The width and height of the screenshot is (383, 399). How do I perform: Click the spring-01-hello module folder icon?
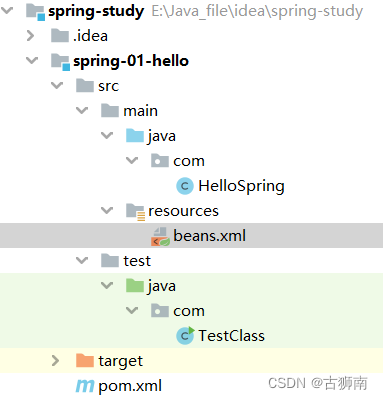(x=60, y=62)
